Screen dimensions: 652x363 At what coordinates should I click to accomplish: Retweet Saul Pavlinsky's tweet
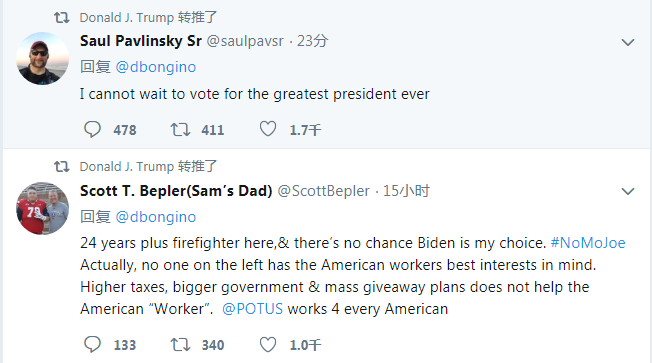[x=180, y=129]
